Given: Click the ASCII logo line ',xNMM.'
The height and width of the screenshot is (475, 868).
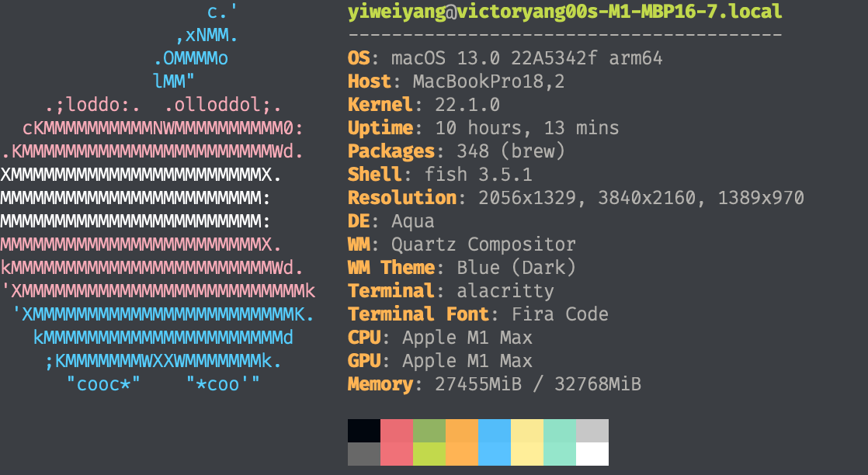Looking at the screenshot, I should [x=207, y=36].
